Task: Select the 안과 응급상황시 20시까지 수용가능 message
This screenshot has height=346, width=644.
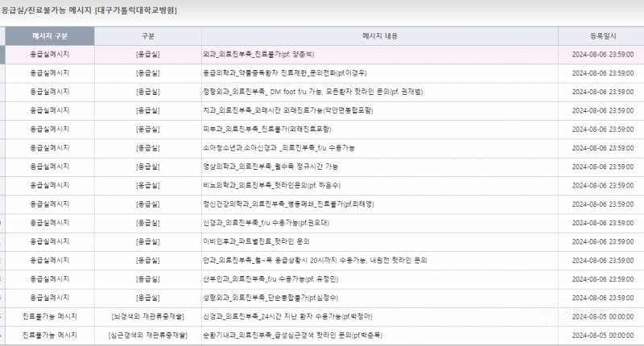Action: coord(315,260)
